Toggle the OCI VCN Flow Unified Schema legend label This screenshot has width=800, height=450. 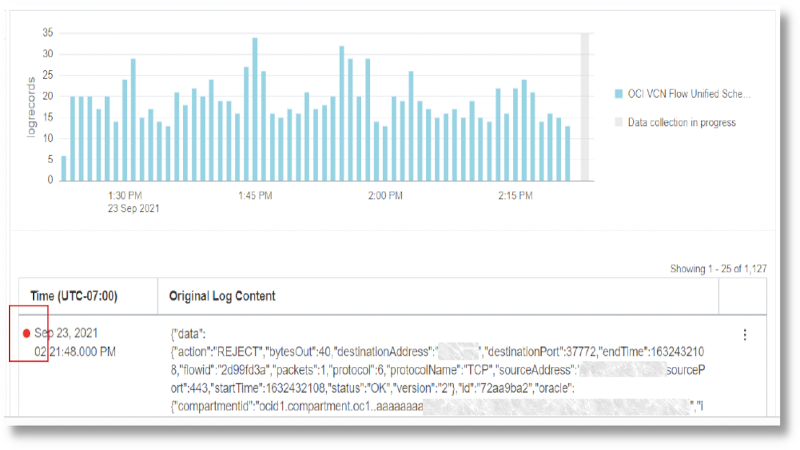point(688,94)
